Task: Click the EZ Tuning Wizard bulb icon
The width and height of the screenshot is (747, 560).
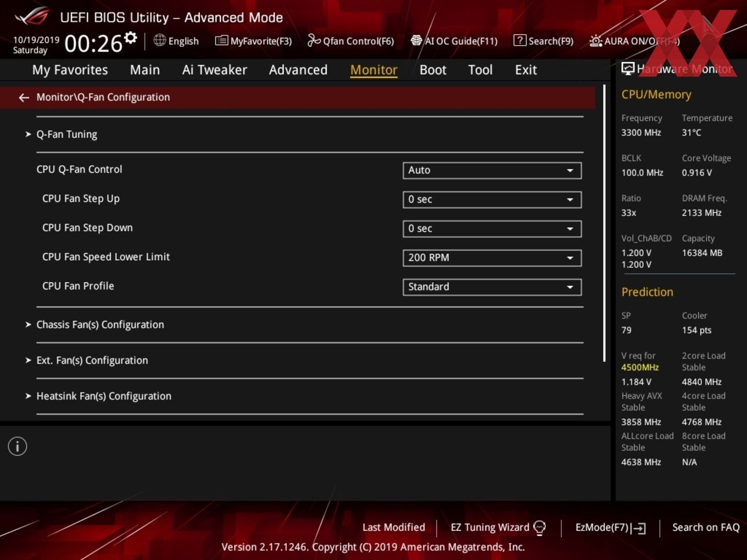Action: pos(540,528)
